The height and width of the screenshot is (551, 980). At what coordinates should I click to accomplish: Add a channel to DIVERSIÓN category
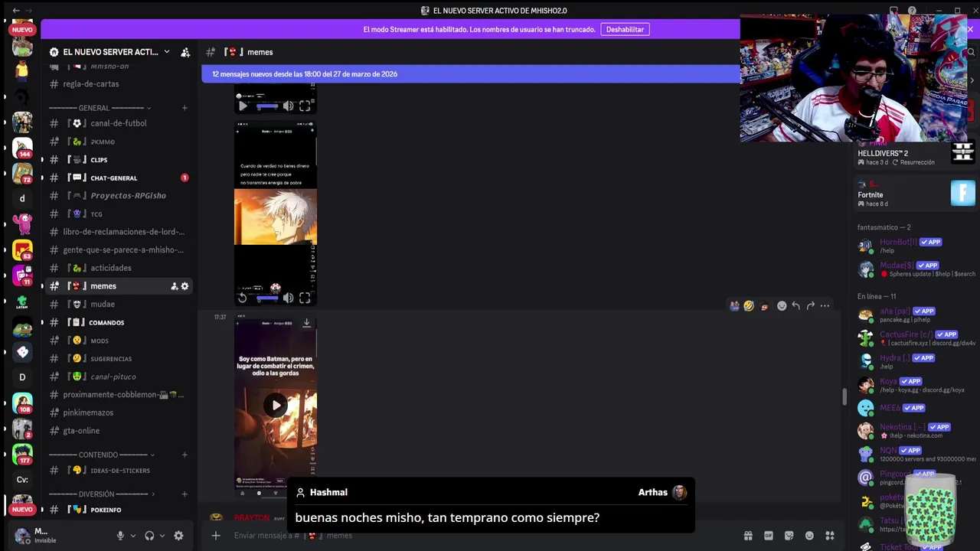(185, 494)
